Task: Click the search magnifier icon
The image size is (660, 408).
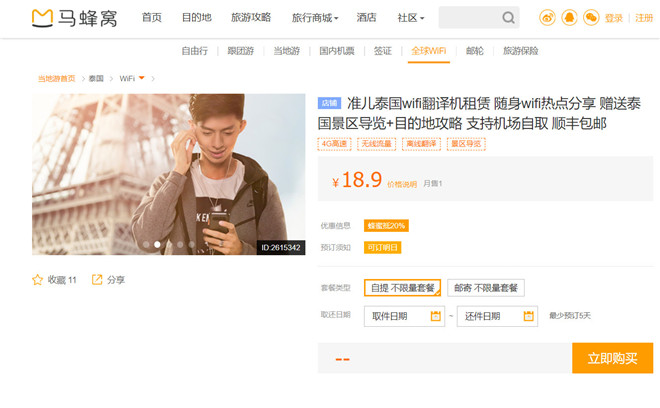Action: pos(508,18)
